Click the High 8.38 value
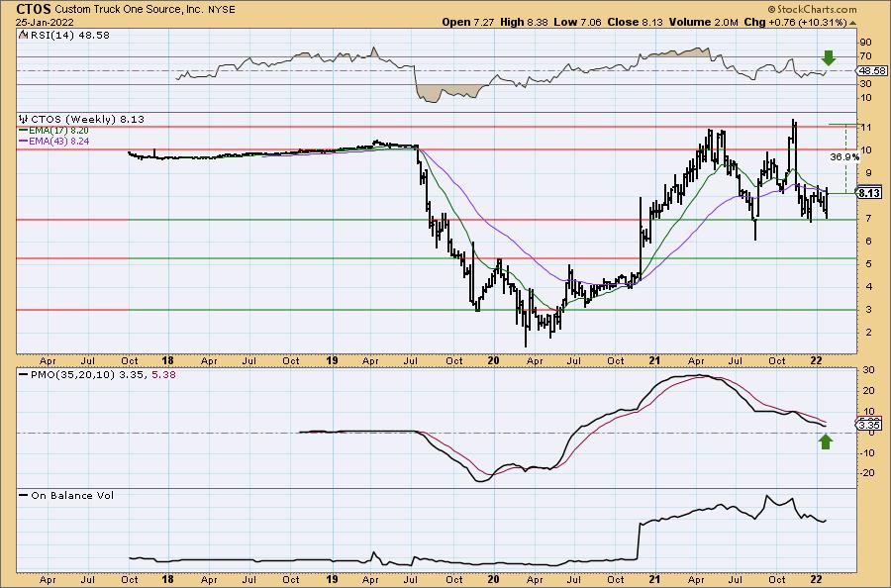 (524, 22)
